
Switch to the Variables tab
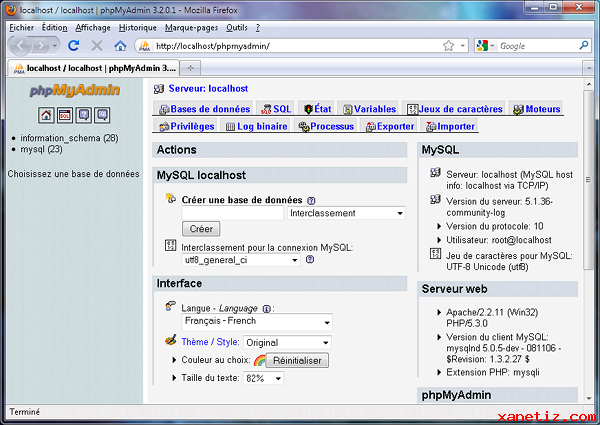pyautogui.click(x=369, y=109)
